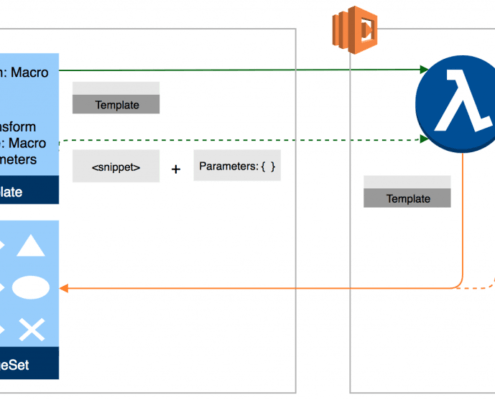Click the Template box below the Lambda icon
This screenshot has height=400, width=495.
[407, 192]
